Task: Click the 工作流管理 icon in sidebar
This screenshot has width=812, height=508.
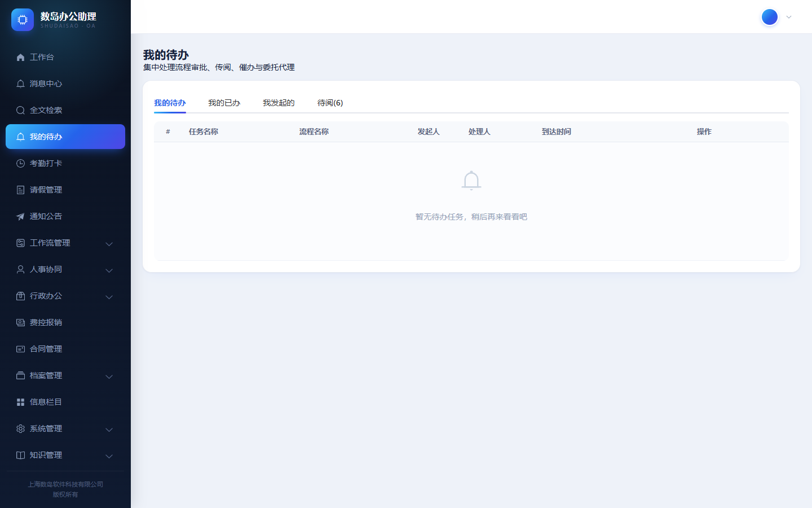Action: pos(20,243)
